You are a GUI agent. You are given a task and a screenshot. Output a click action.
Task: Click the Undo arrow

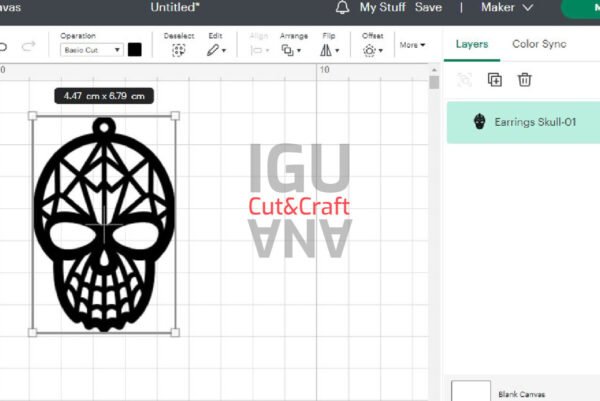click(x=4, y=47)
